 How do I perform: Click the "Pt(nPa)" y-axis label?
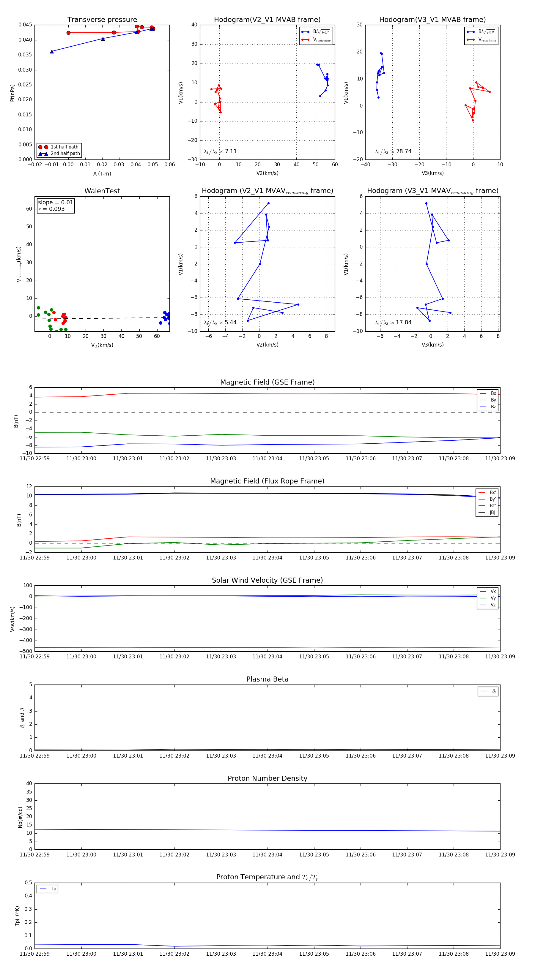coord(12,92)
